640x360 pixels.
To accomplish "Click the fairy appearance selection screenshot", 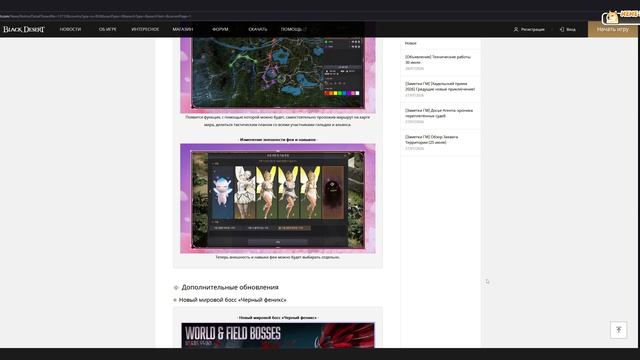I will (x=278, y=198).
